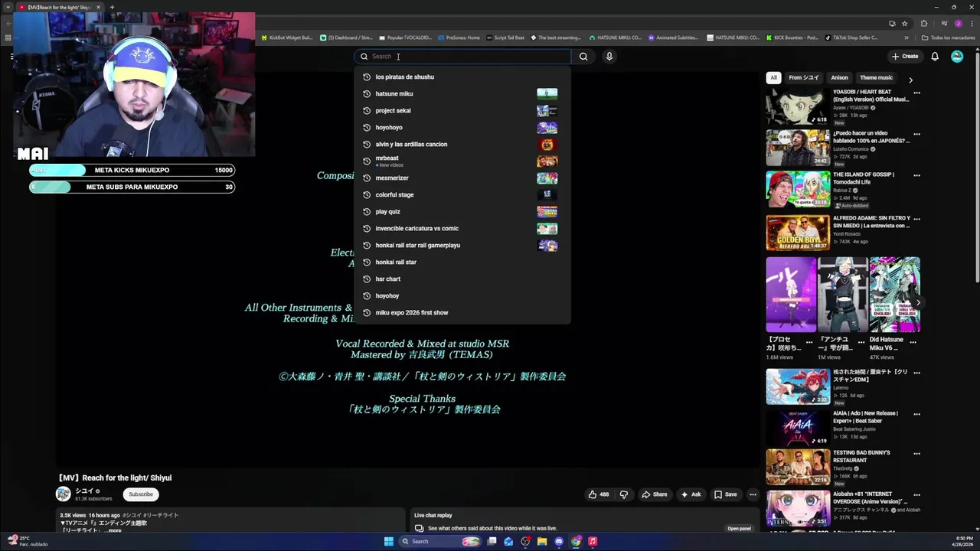Click thumbnail next to "hatsune miku" suggestion
This screenshot has height=551, width=980.
[547, 93]
